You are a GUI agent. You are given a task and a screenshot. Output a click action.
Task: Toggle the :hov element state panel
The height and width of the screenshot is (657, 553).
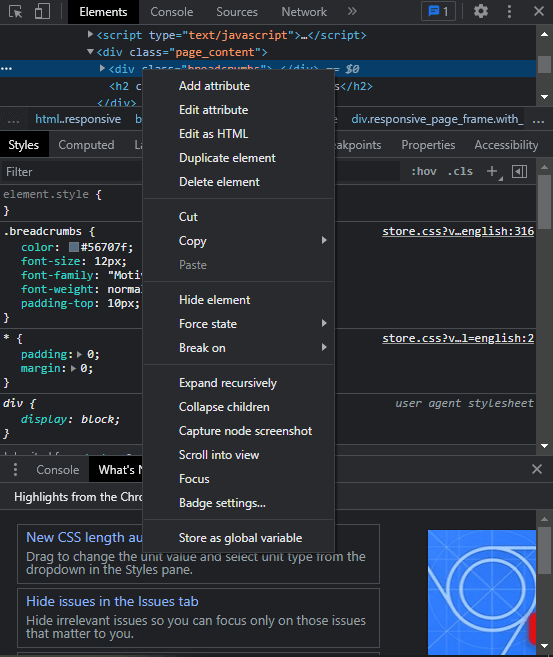tap(424, 171)
